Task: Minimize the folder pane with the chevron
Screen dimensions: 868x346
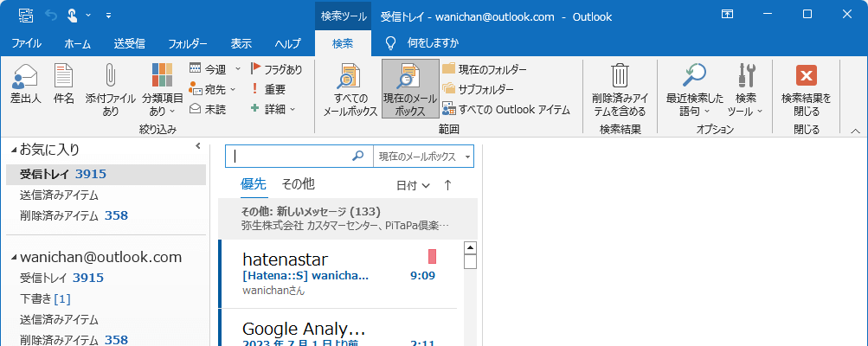Action: point(197,147)
